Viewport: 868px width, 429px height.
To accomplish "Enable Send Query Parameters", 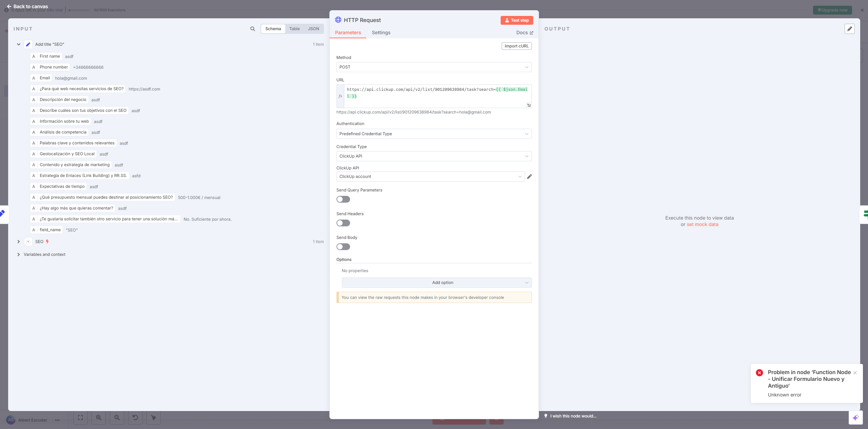I will coord(343,199).
